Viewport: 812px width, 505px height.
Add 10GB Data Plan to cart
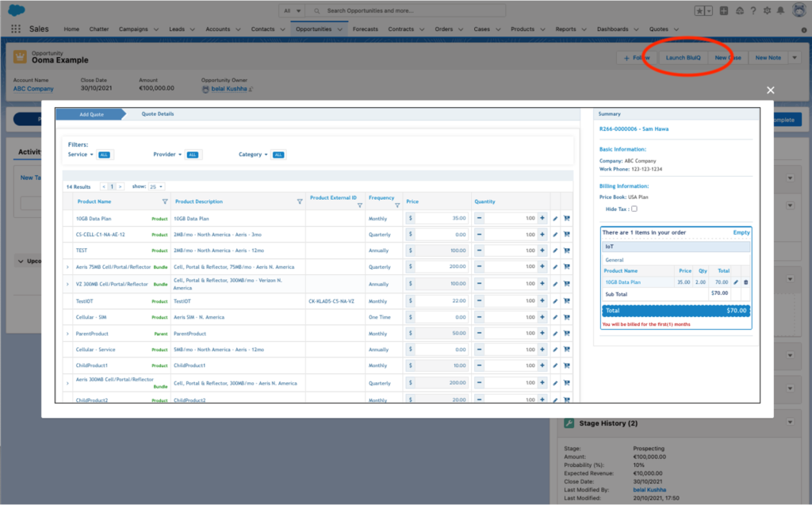point(567,218)
